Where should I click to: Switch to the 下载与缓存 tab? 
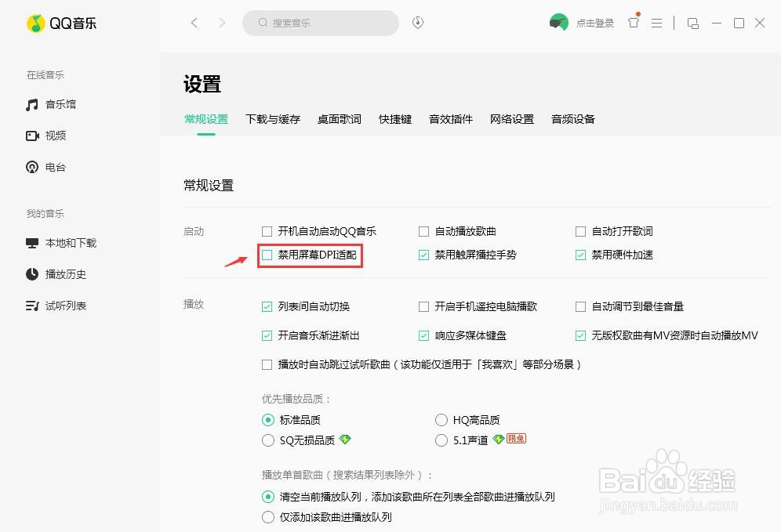(x=273, y=119)
